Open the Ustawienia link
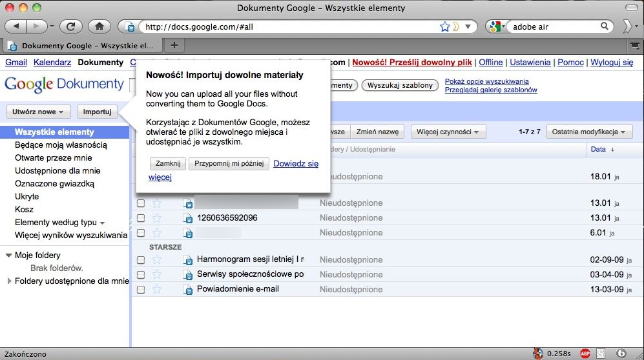Screen dimensions: 644x360 coord(530,63)
